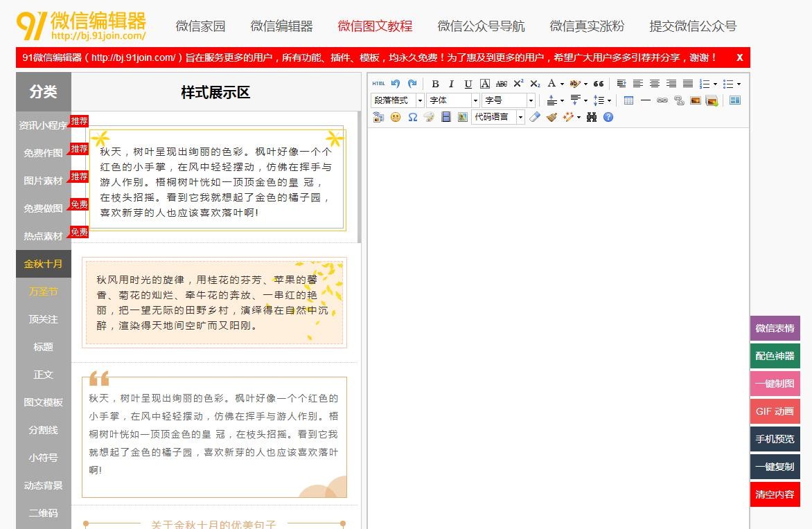
Task: Toggle bold formatting in editor toolbar
Action: [x=435, y=84]
